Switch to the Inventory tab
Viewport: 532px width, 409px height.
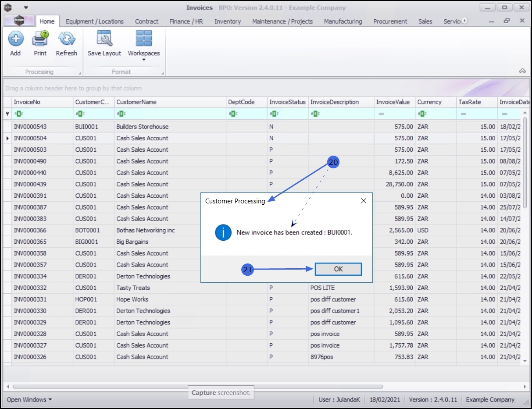tap(227, 21)
